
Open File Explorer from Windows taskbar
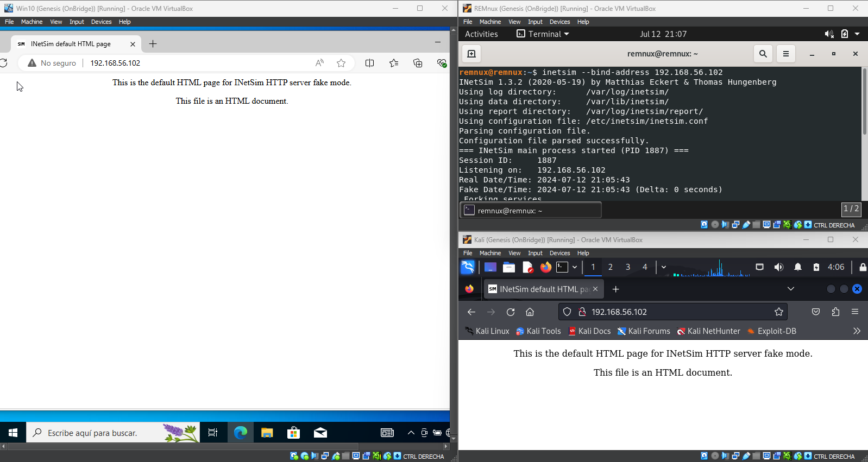click(267, 433)
